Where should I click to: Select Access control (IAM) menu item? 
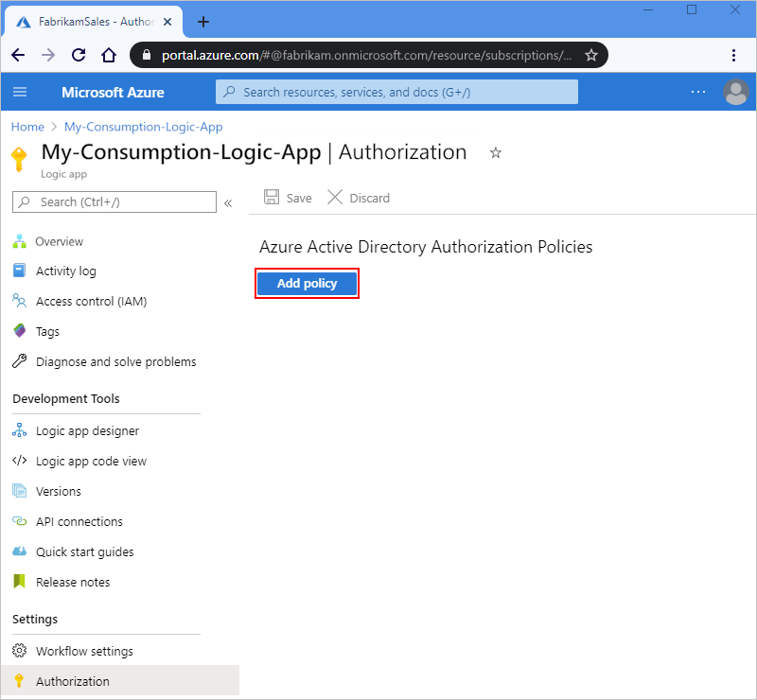[91, 302]
